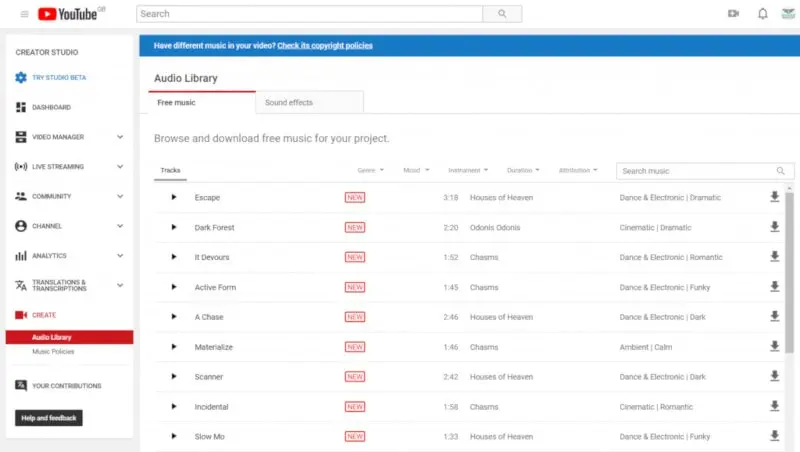Image resolution: width=800 pixels, height=452 pixels.
Task: Switch to the Sound effects tab
Action: [310, 102]
